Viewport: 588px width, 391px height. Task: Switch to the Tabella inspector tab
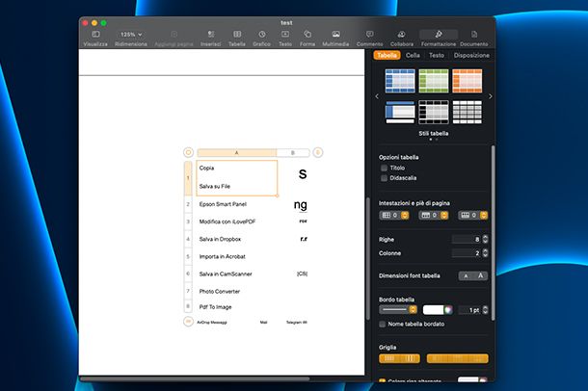click(387, 56)
